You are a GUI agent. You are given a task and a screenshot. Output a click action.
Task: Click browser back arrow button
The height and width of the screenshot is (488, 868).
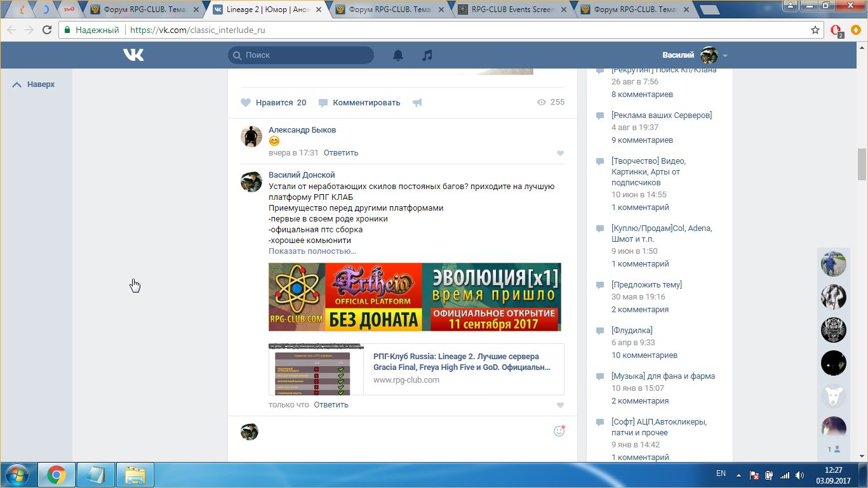pyautogui.click(x=11, y=30)
